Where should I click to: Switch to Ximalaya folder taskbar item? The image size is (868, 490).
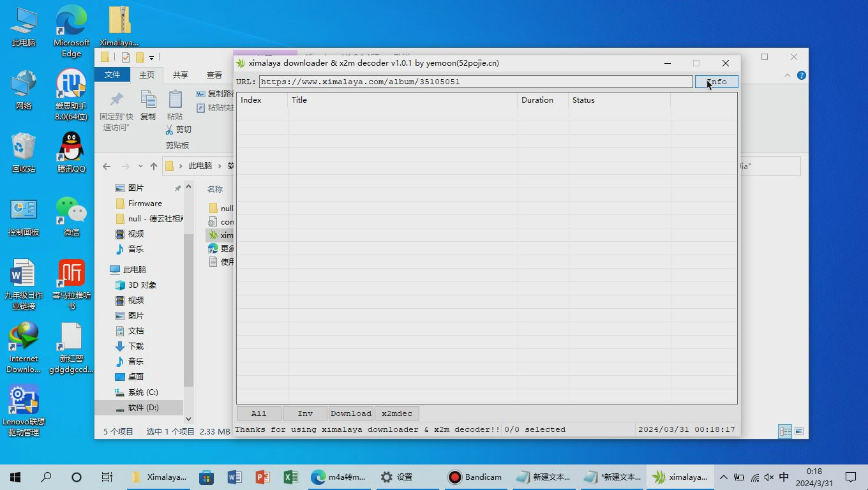click(159, 477)
